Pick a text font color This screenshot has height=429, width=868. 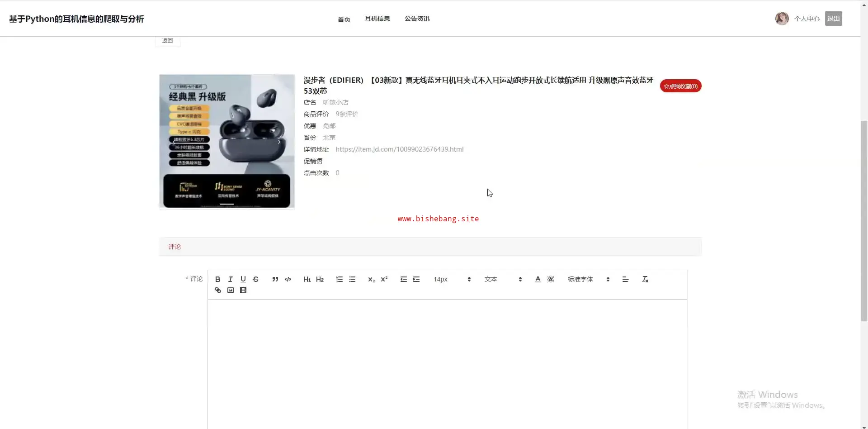(x=538, y=279)
